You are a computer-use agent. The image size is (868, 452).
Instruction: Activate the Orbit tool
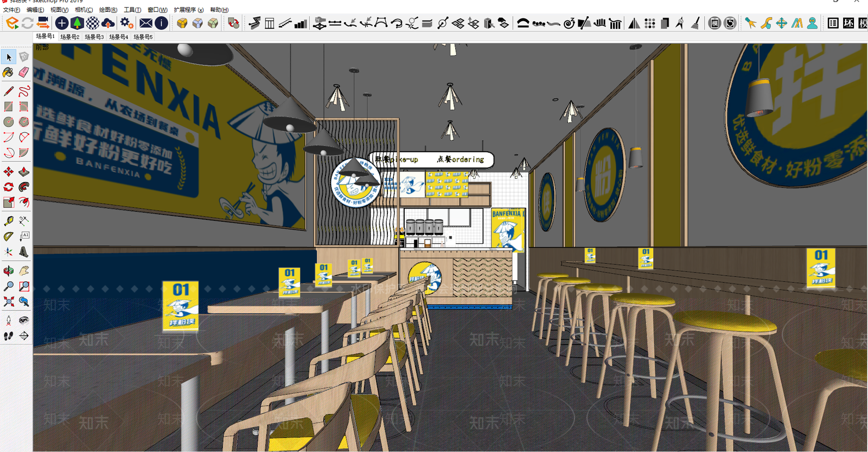coord(9,270)
